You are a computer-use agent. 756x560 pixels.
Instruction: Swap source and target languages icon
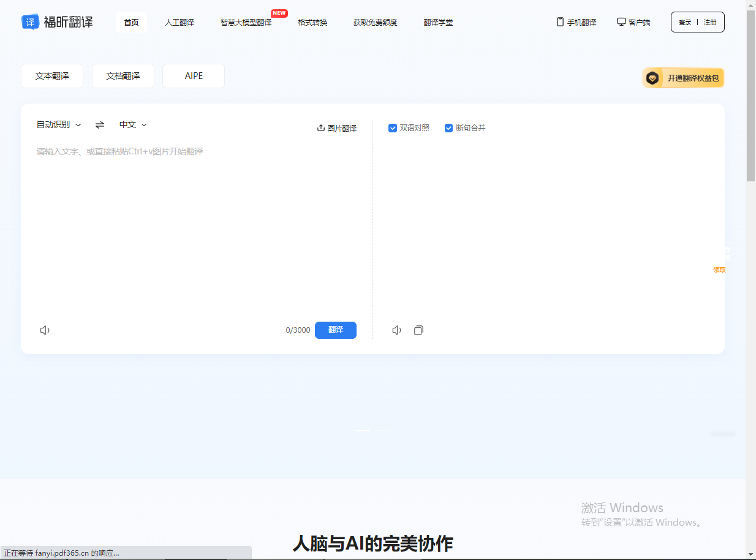tap(100, 124)
